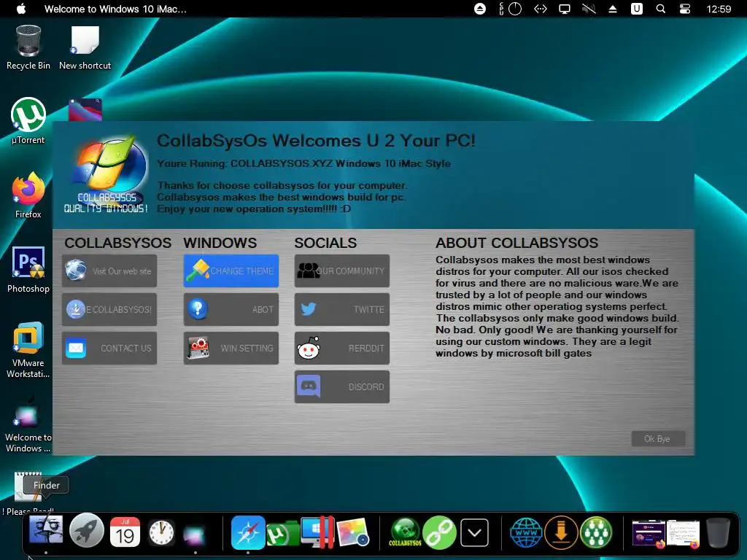Click the TWITTE social button
The image size is (747, 560).
[x=342, y=309]
